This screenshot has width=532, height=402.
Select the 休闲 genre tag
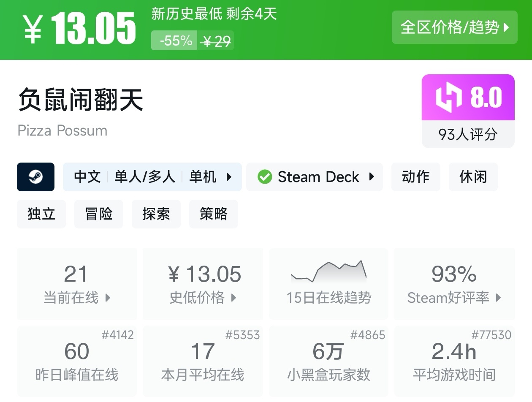pyautogui.click(x=473, y=177)
